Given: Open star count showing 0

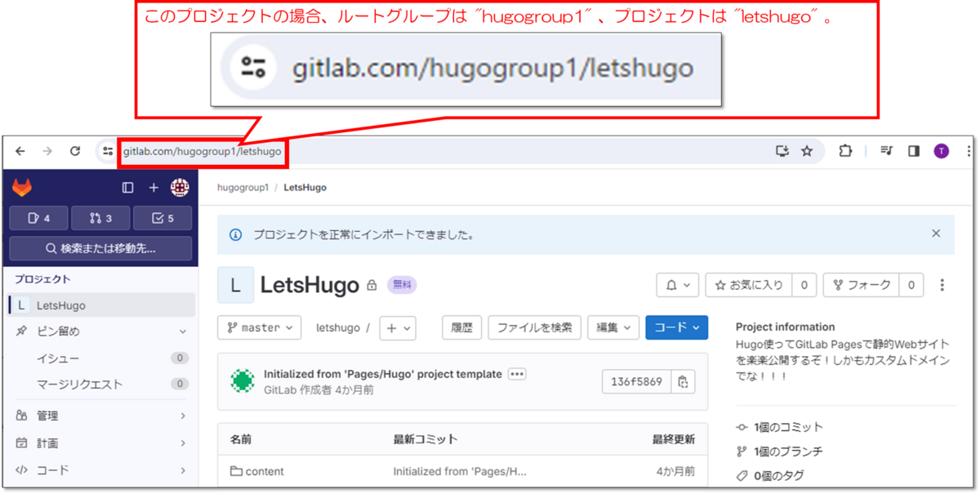Looking at the screenshot, I should pyautogui.click(x=804, y=285).
